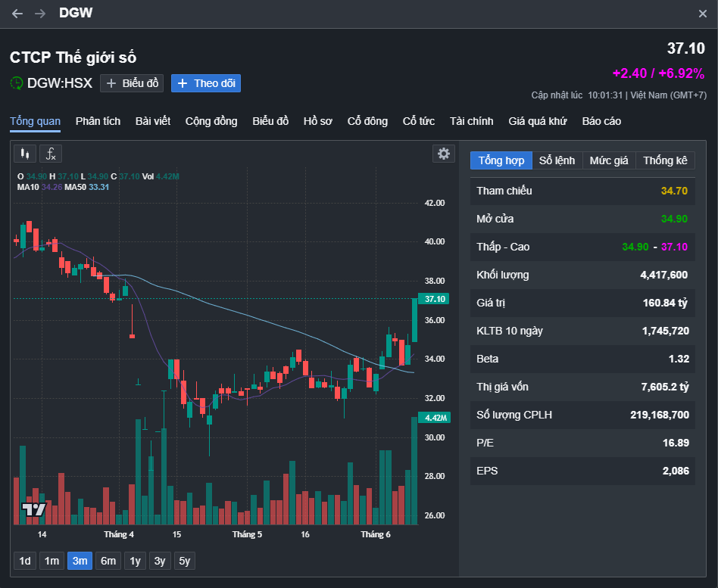Open the Cổ đông tab
The height and width of the screenshot is (588, 718).
367,121
